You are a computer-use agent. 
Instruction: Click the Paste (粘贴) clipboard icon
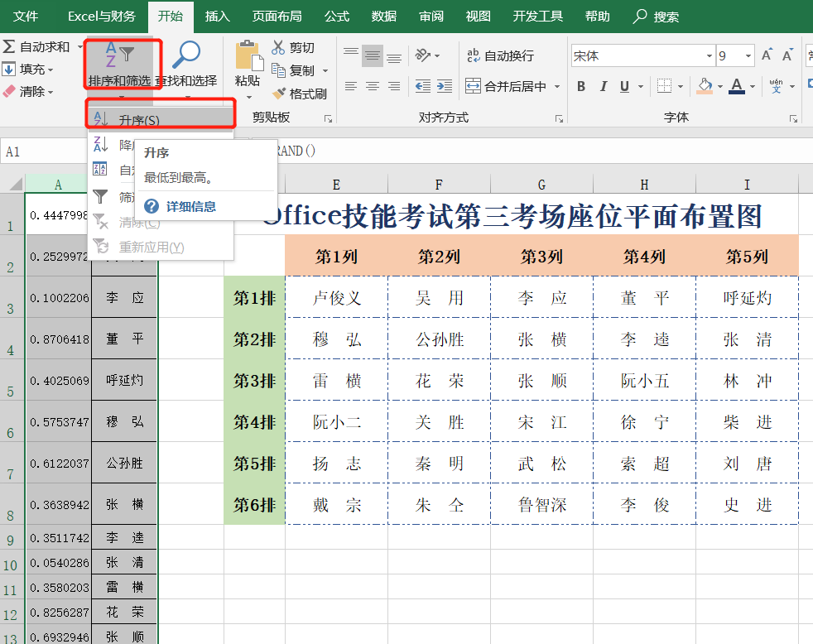(248, 55)
